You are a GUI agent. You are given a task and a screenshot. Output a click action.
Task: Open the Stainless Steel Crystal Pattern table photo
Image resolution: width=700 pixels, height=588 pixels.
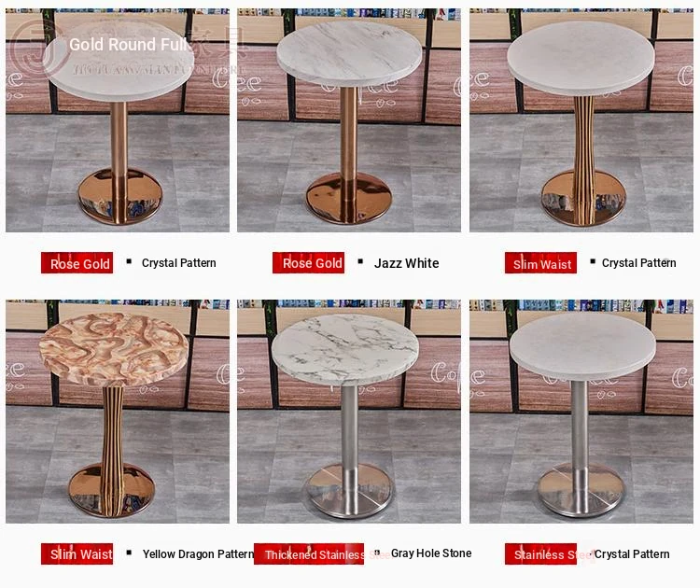pyautogui.click(x=581, y=412)
